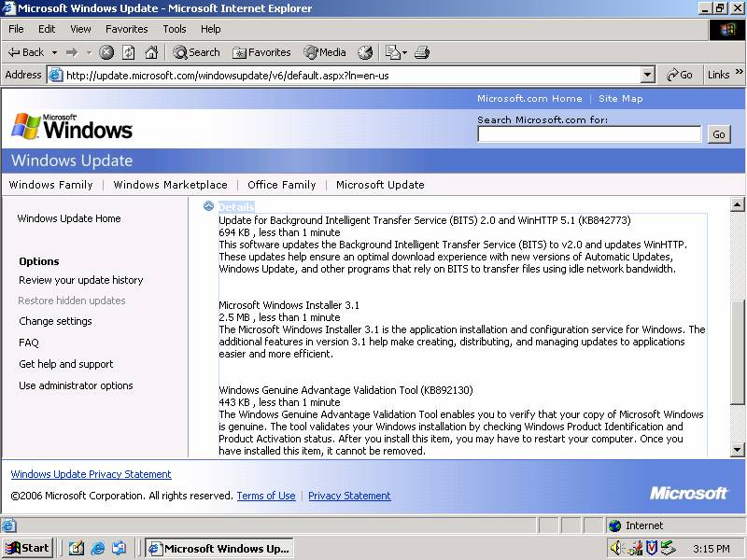Open the Mail button dropdown
747x560 pixels.
tap(405, 52)
